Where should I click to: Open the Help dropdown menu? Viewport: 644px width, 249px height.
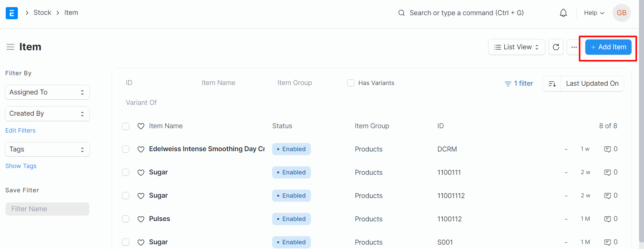click(594, 13)
